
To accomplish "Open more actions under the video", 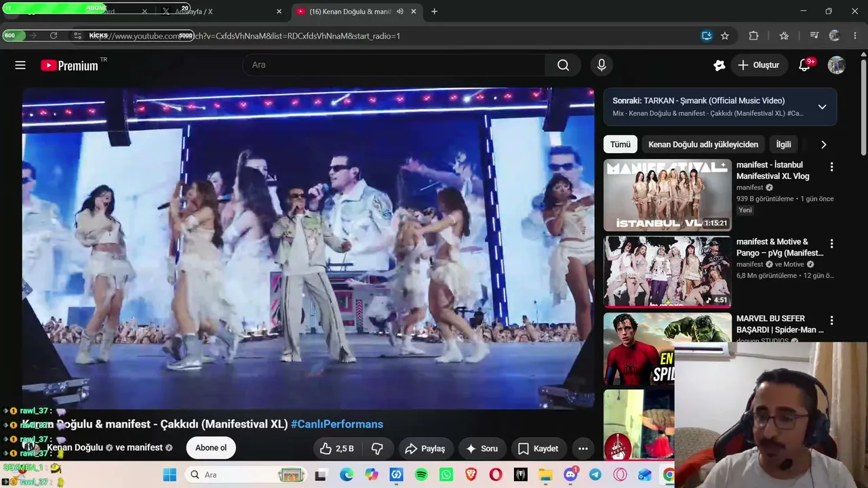I will 583,448.
